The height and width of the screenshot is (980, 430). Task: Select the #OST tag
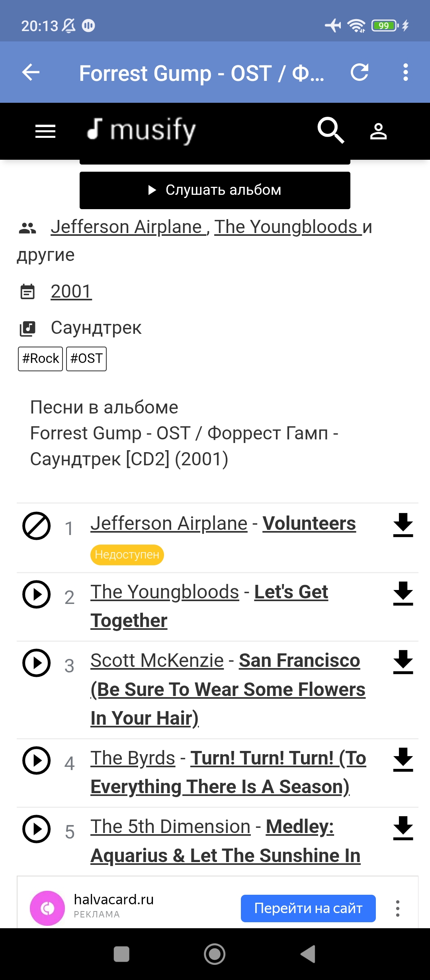86,359
